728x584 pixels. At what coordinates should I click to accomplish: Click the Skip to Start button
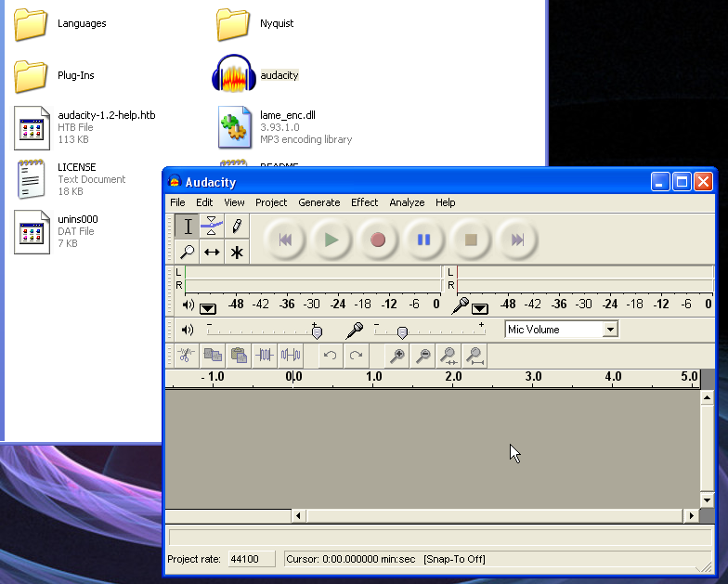click(x=284, y=240)
